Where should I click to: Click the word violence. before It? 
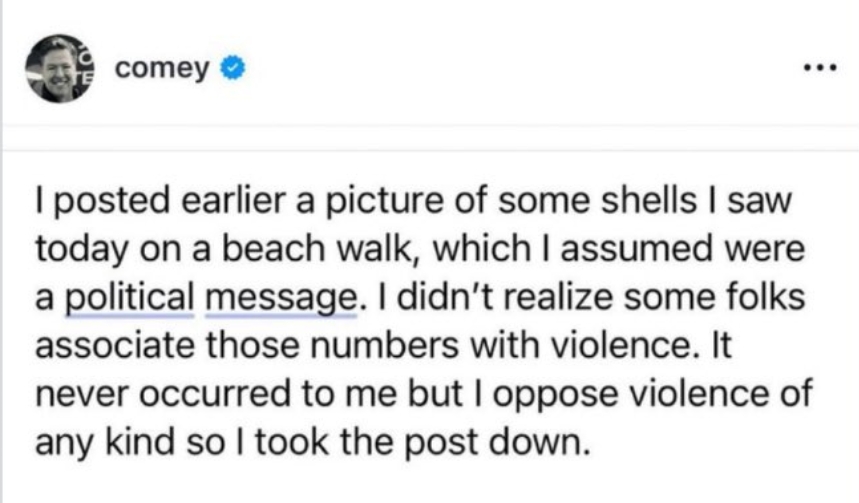coord(621,345)
